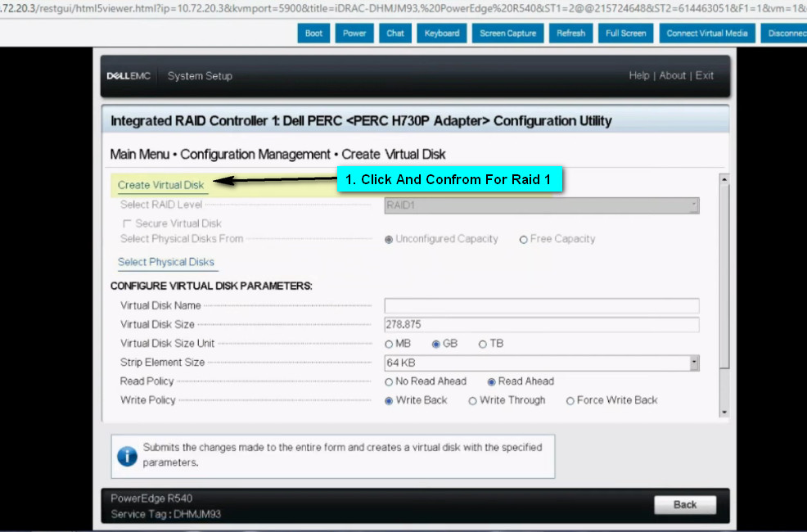This screenshot has height=532, width=807.
Task: Select the Unconfigured Capacity radio button
Action: tap(389, 239)
